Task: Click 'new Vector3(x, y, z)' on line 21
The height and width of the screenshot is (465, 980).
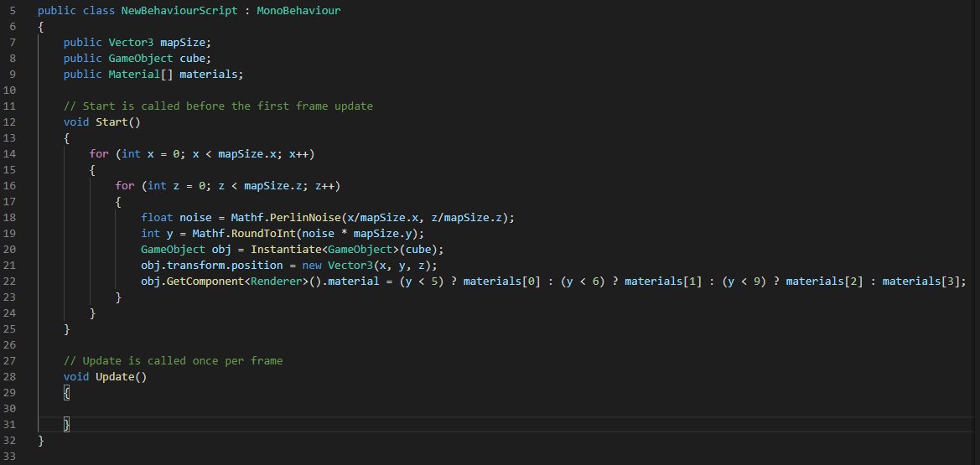Action: pyautogui.click(x=369, y=265)
